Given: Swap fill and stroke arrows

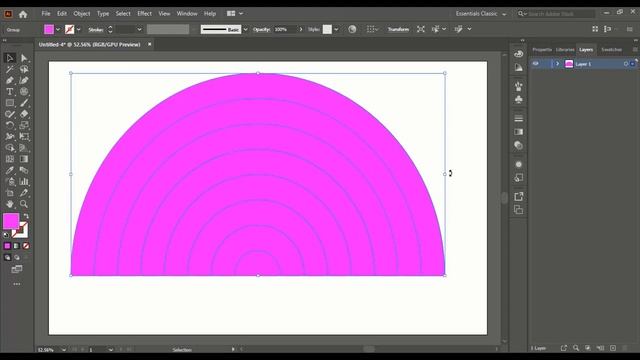Looking at the screenshot, I should (x=26, y=216).
